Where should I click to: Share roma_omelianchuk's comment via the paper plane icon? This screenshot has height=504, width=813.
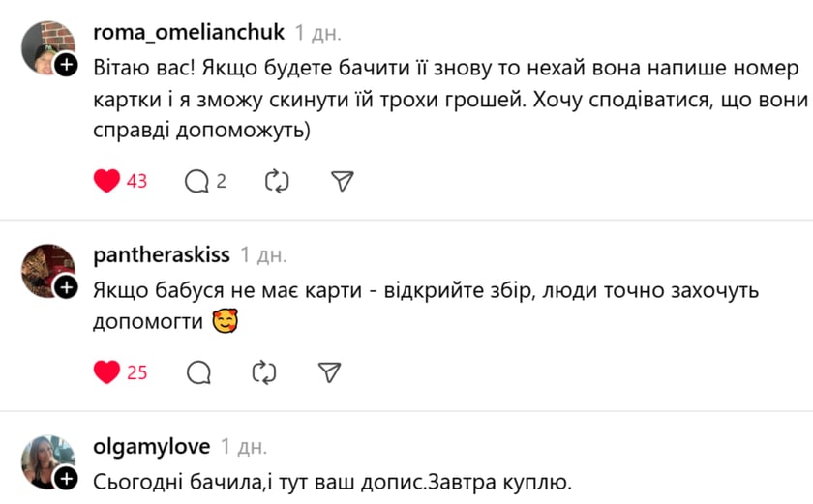342,180
